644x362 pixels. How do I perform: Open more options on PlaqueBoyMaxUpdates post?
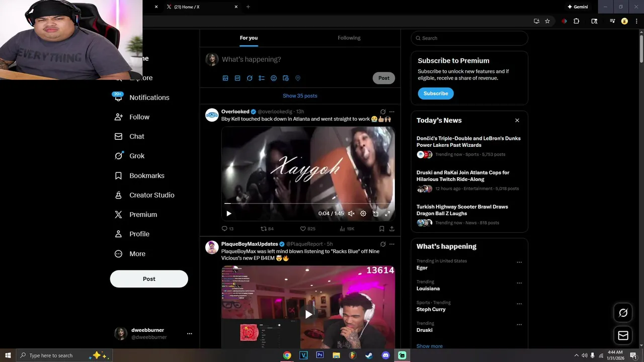click(x=392, y=244)
